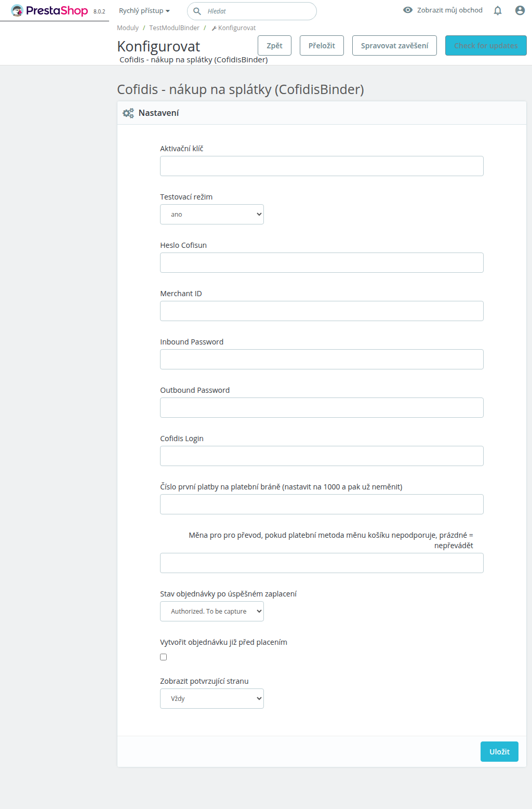Image resolution: width=532 pixels, height=809 pixels.
Task: Open the user profile avatar menu
Action: 520,10
